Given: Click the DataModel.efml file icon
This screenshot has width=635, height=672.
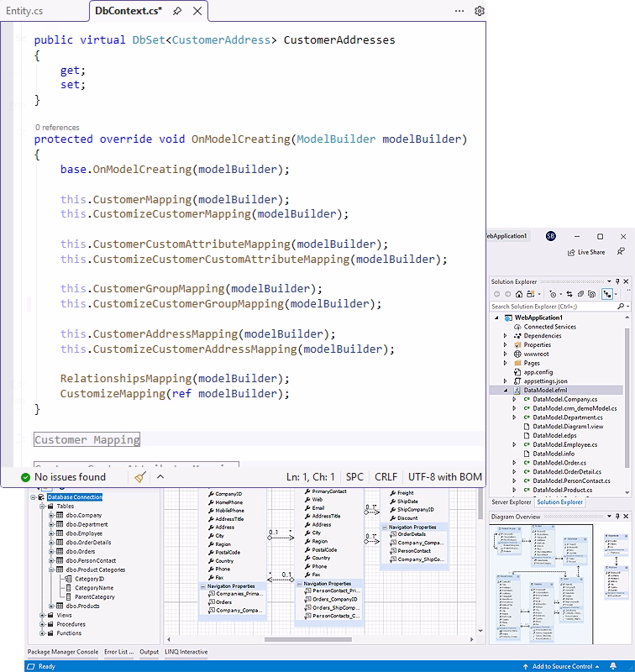Looking at the screenshot, I should pyautogui.click(x=517, y=390).
